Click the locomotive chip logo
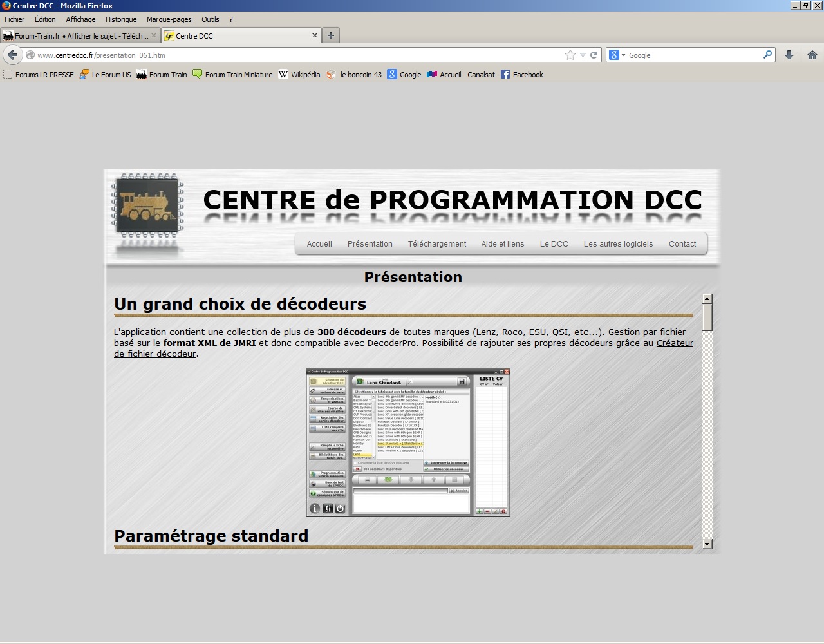This screenshot has width=824, height=644. click(147, 205)
